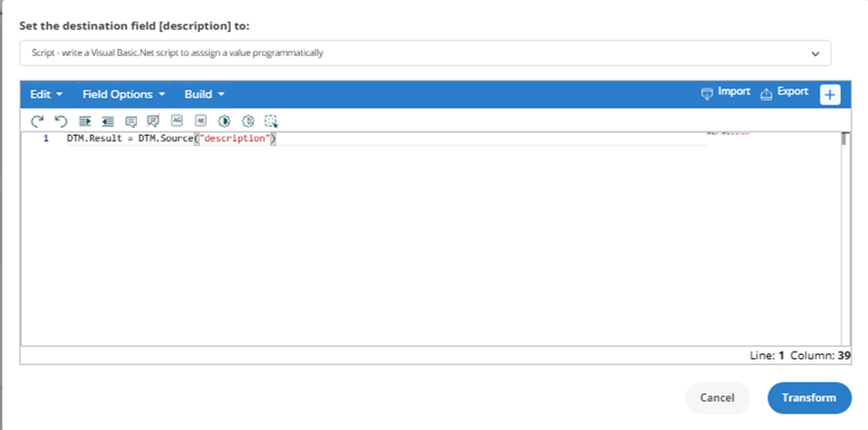Viewport: 868px width, 430px height.
Task: Click the "description" string in code
Action: pyautogui.click(x=235, y=139)
